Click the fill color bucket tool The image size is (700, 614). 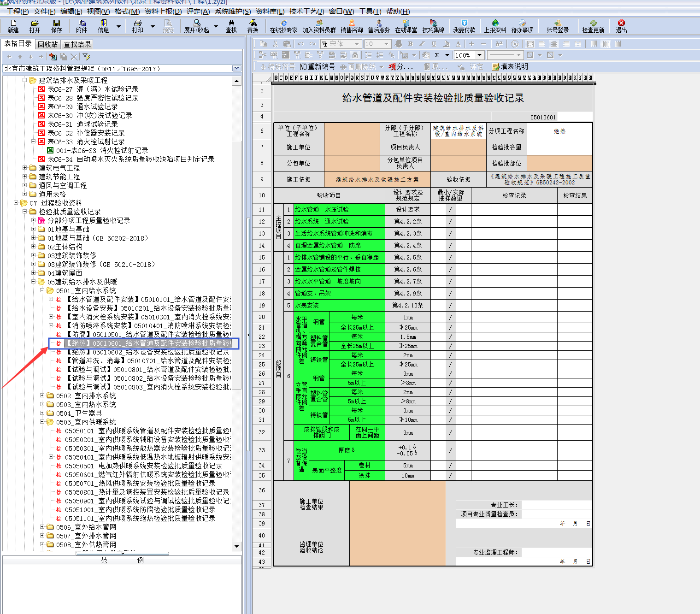[446, 44]
